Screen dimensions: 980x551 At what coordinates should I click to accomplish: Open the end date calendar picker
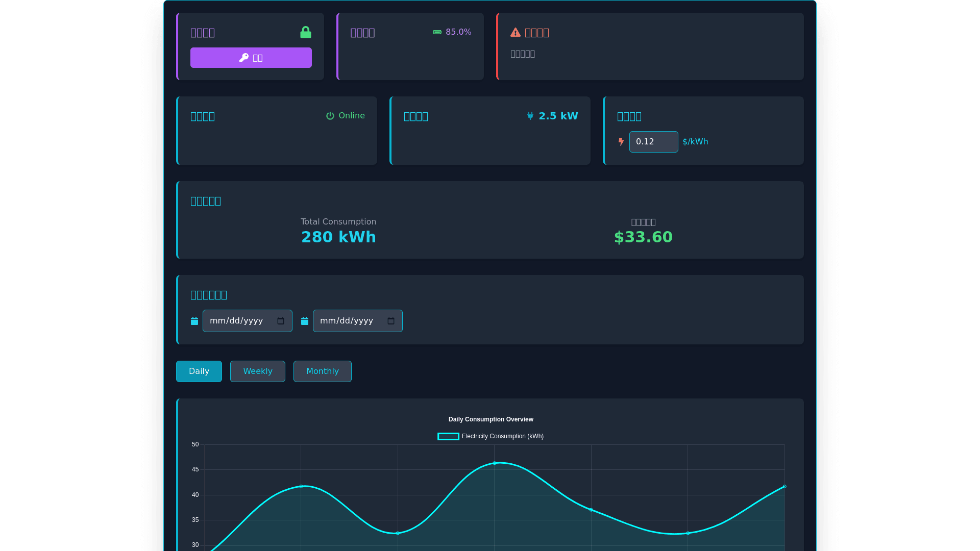[391, 321]
